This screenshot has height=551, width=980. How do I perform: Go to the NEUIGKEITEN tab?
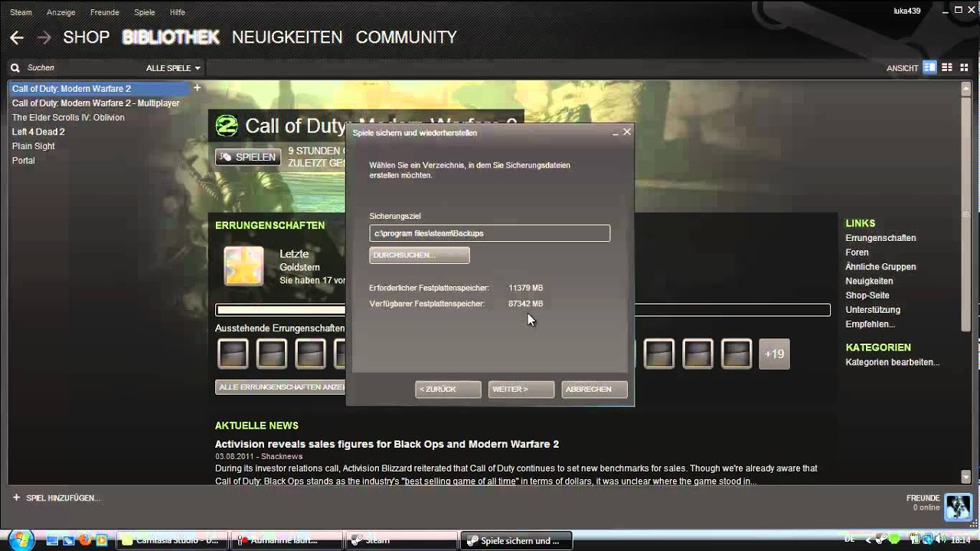click(x=287, y=37)
